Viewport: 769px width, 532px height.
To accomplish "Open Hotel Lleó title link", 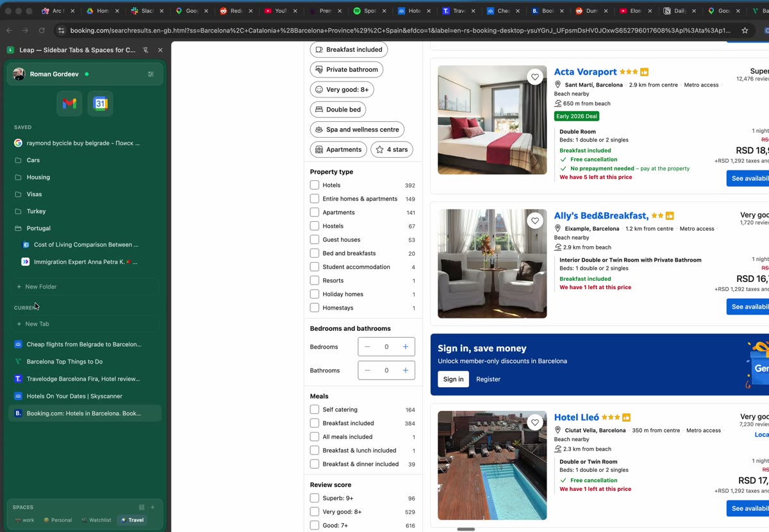I will (x=576, y=417).
